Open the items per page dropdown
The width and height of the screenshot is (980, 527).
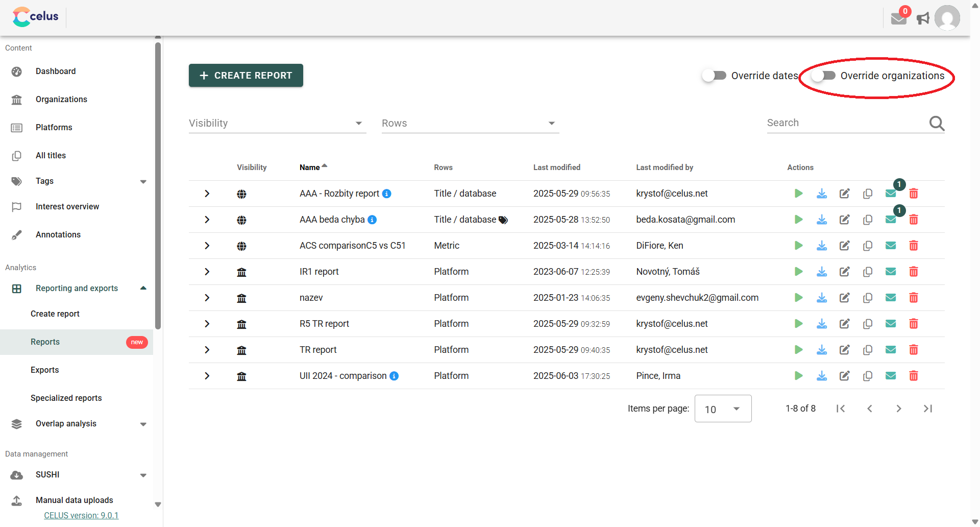click(723, 409)
